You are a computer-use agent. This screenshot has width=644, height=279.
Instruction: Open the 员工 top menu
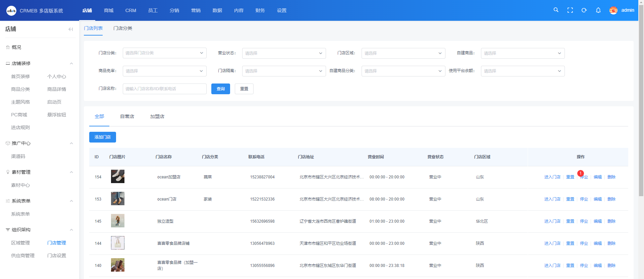tap(153, 10)
